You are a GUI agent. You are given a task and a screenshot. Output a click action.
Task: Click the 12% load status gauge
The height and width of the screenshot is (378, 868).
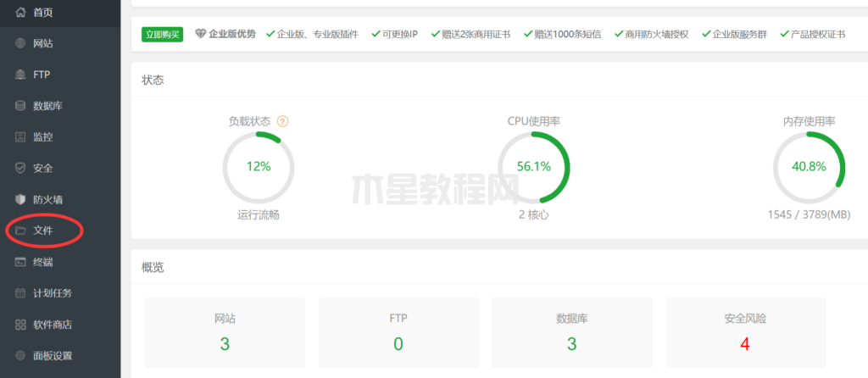(259, 167)
